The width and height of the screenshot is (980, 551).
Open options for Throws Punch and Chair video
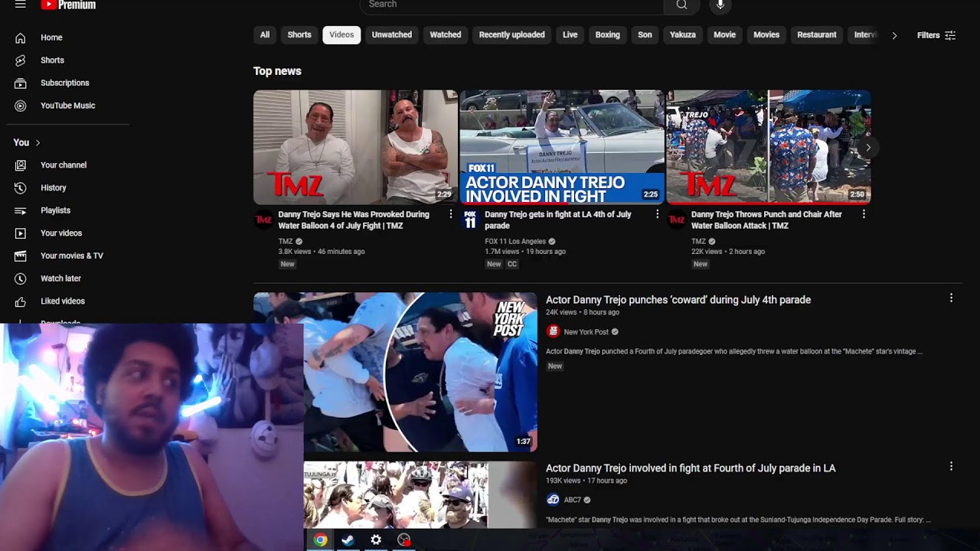click(864, 214)
